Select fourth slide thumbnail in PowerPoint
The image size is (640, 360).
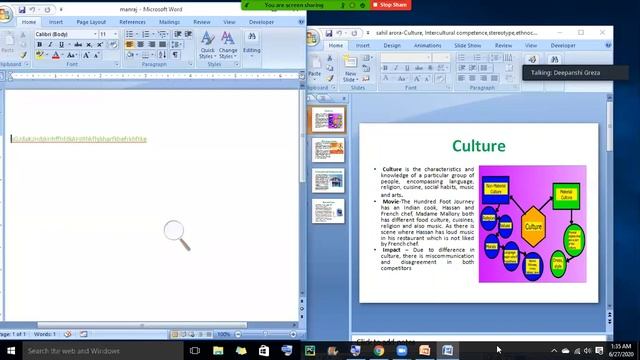point(328,211)
